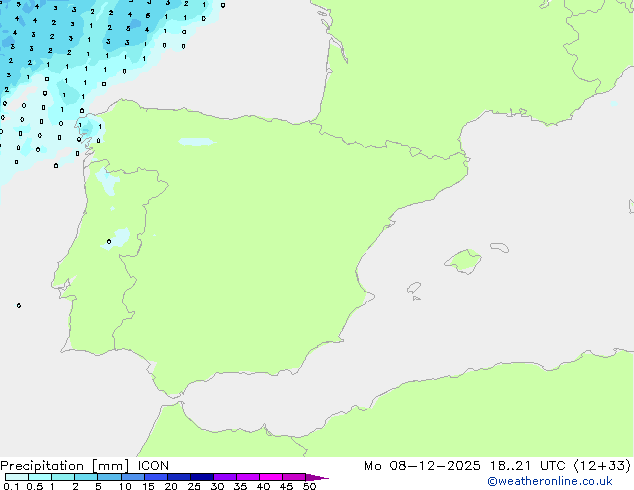Image resolution: width=634 pixels, height=490 pixels.
Task: Click the above-50 mm legend arrow tip
Action: click(317, 477)
